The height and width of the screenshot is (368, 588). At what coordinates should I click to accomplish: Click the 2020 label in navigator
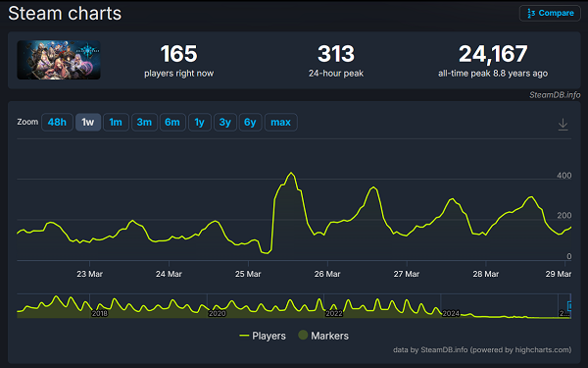(x=218, y=313)
